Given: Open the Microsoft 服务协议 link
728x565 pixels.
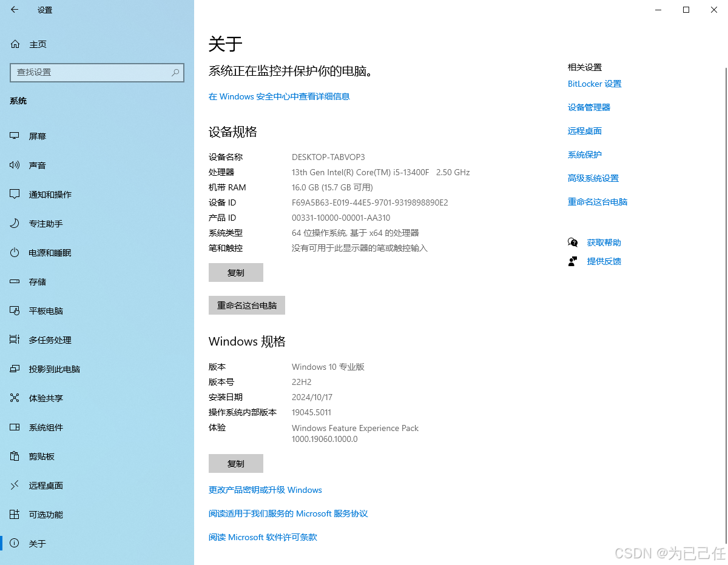Looking at the screenshot, I should (288, 513).
